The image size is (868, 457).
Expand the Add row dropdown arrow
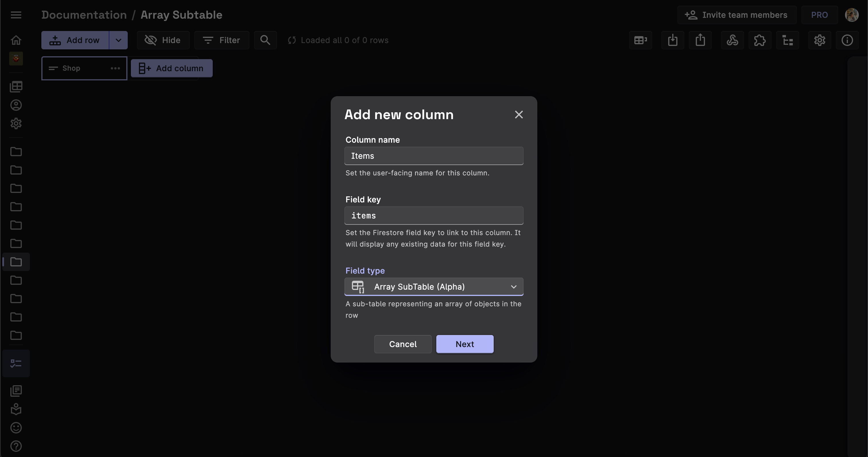click(x=118, y=40)
